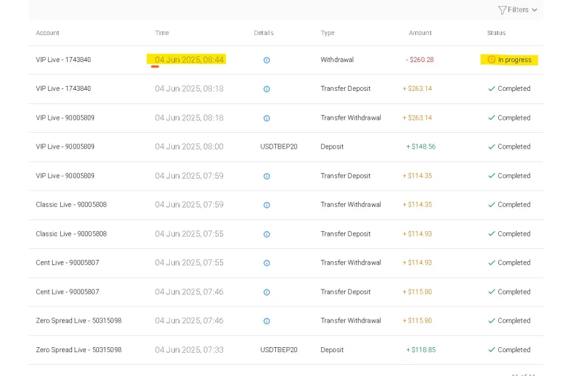
Task: Open details icon for VIP Live 1743840 Transfer Deposit
Action: [266, 89]
